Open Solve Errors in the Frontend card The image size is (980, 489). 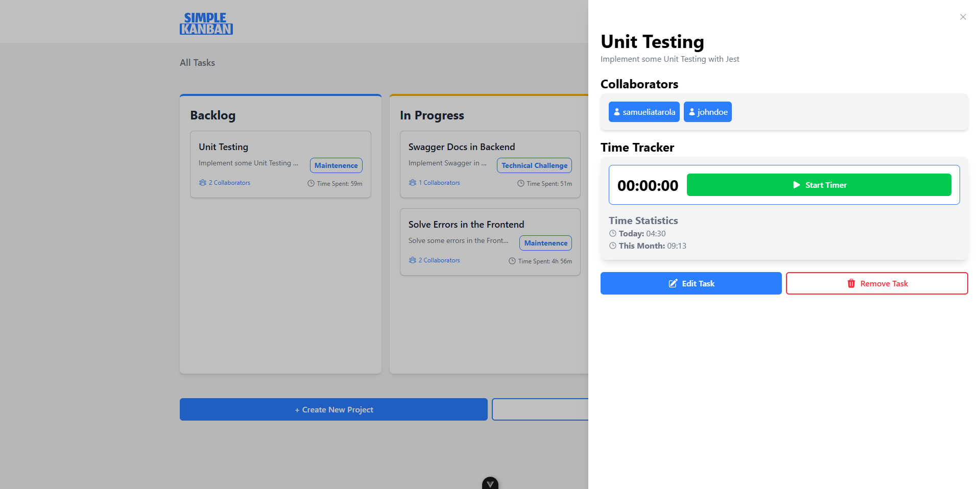490,242
